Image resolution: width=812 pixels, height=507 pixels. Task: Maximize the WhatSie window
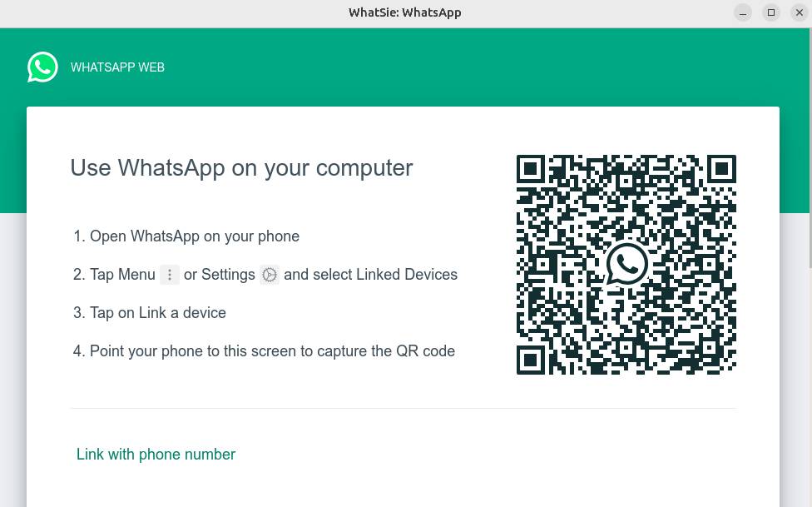pos(771,12)
